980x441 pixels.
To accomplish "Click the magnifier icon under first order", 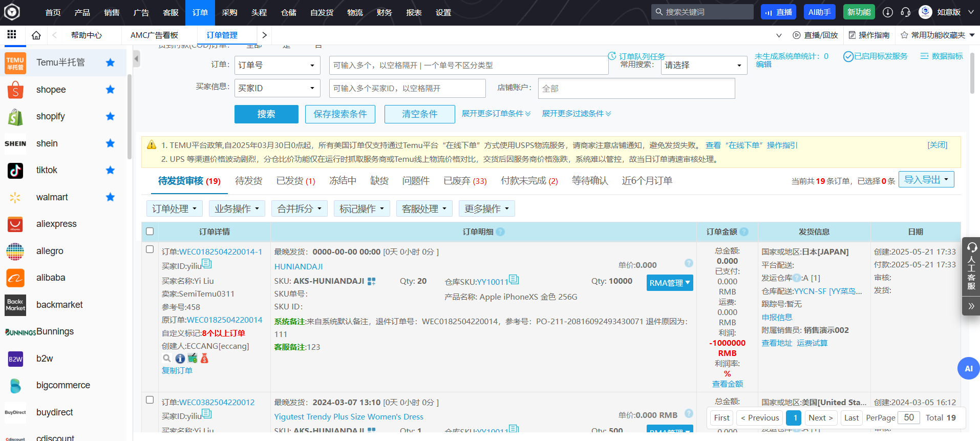I will click(x=167, y=359).
